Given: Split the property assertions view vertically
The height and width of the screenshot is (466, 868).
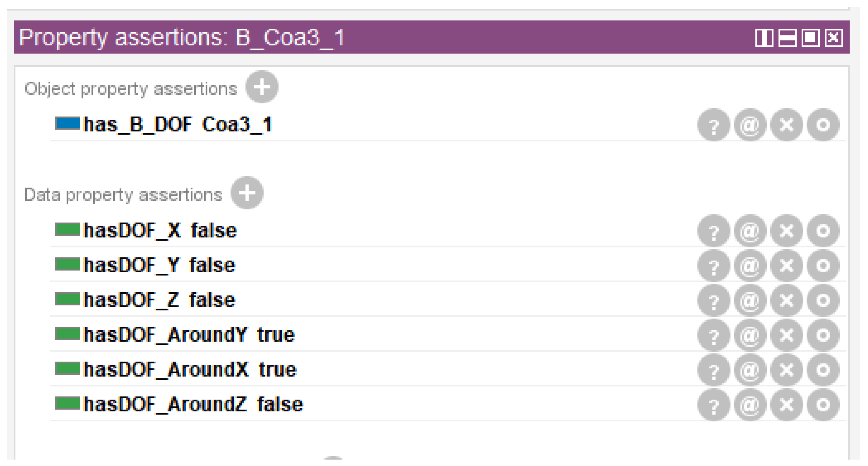Looking at the screenshot, I should 764,38.
